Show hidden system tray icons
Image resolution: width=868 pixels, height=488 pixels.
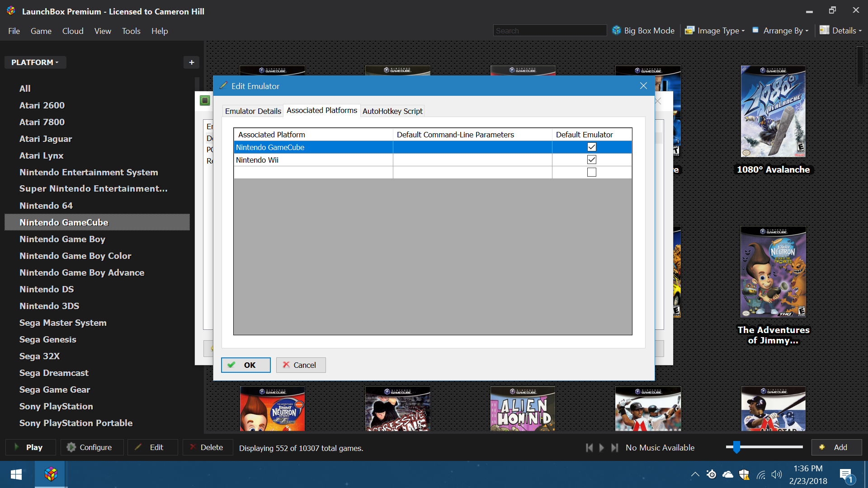tap(695, 474)
